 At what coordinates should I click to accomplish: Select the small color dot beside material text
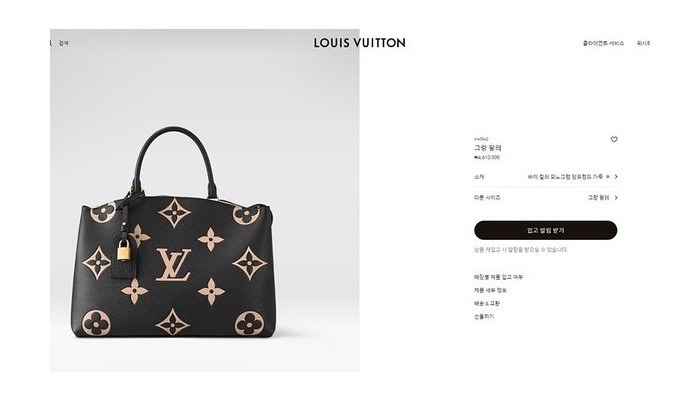(608, 177)
